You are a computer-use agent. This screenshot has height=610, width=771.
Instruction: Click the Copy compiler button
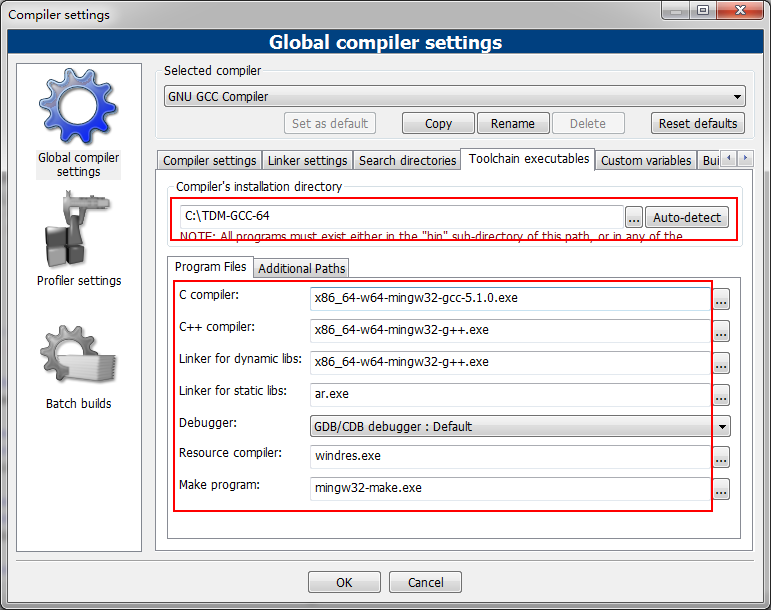tap(438, 123)
